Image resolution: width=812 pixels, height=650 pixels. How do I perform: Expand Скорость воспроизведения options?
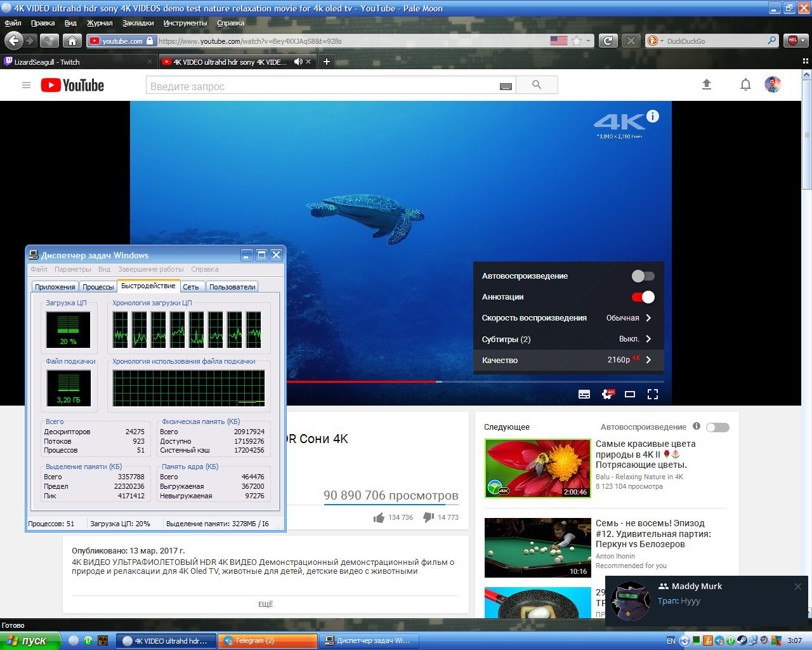click(x=568, y=318)
